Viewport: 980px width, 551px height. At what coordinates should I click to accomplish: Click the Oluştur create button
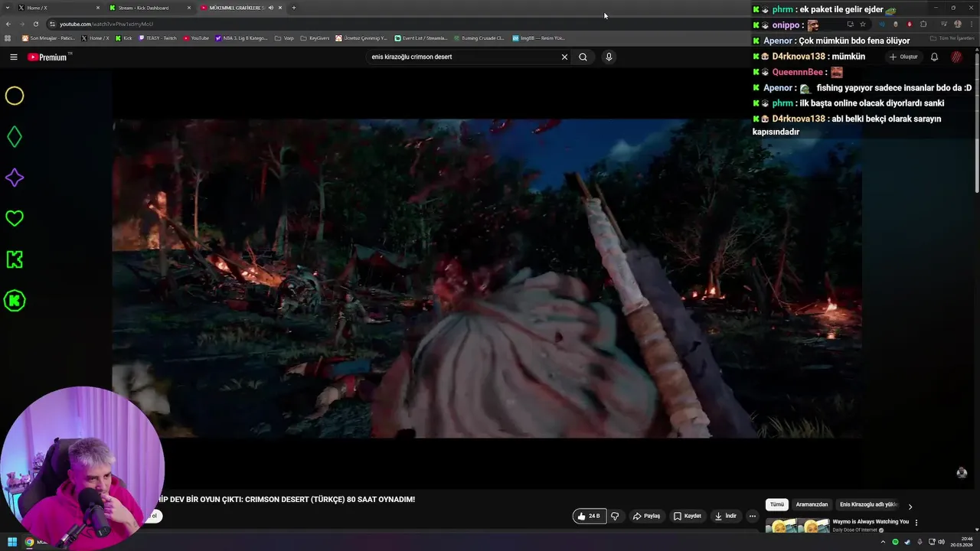[x=903, y=57]
